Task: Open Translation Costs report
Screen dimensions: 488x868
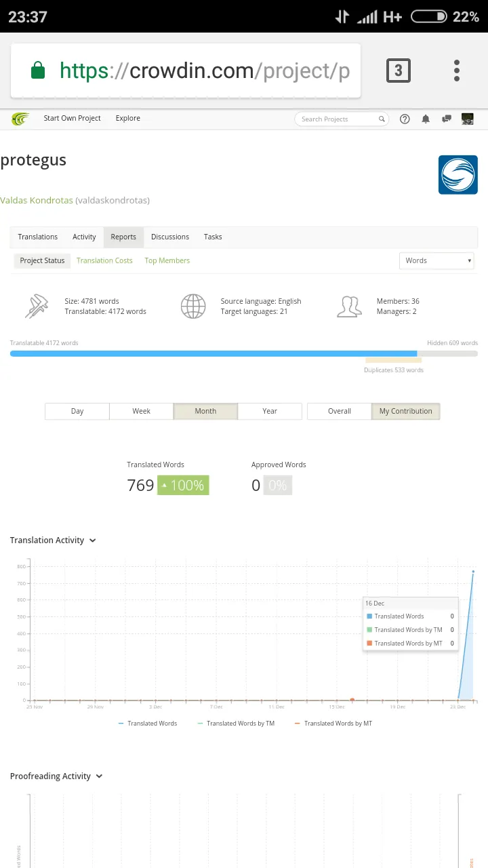Action: coord(104,260)
